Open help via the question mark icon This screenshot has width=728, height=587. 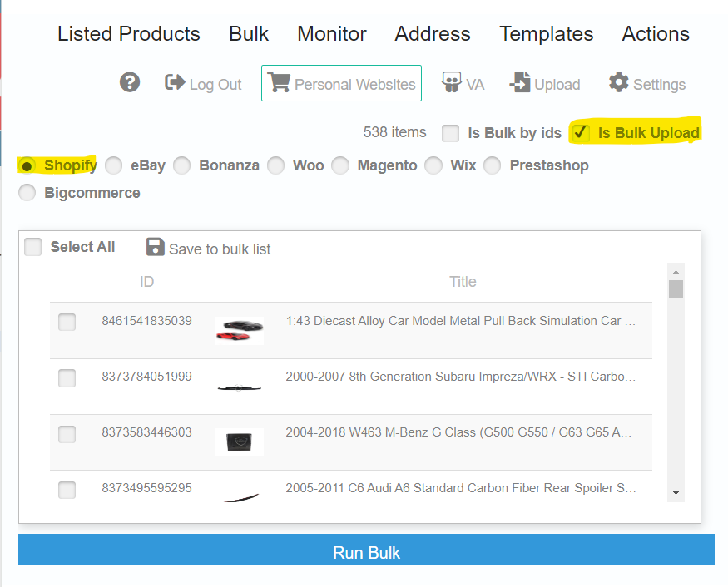[130, 82]
